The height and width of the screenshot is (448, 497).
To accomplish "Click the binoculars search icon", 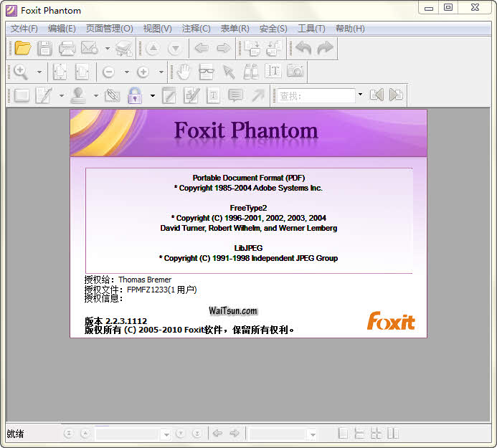I will coord(250,72).
